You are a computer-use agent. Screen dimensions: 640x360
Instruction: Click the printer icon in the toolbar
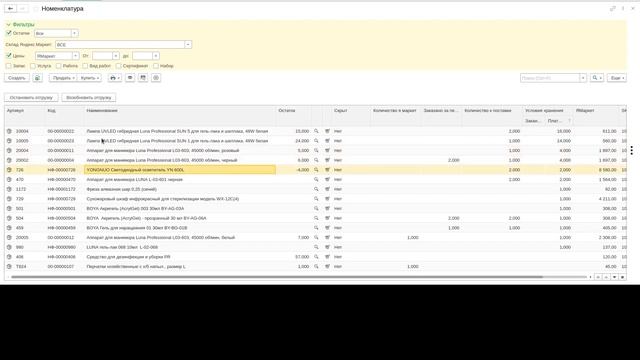pos(115,78)
